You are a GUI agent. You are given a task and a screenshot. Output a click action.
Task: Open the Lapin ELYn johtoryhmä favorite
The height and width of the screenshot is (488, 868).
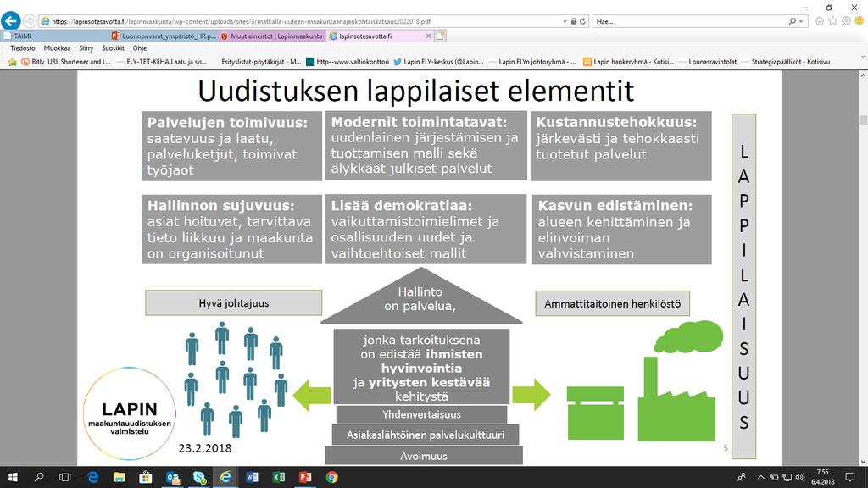(532, 62)
